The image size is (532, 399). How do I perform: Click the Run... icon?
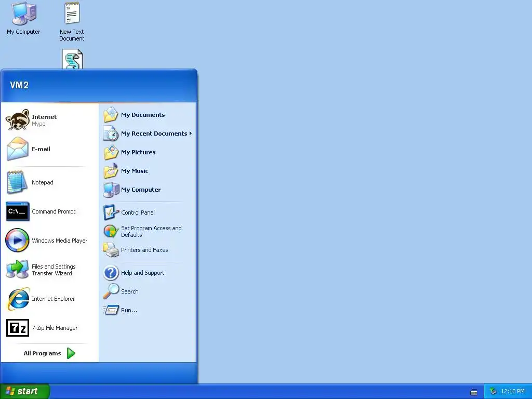[x=111, y=310]
